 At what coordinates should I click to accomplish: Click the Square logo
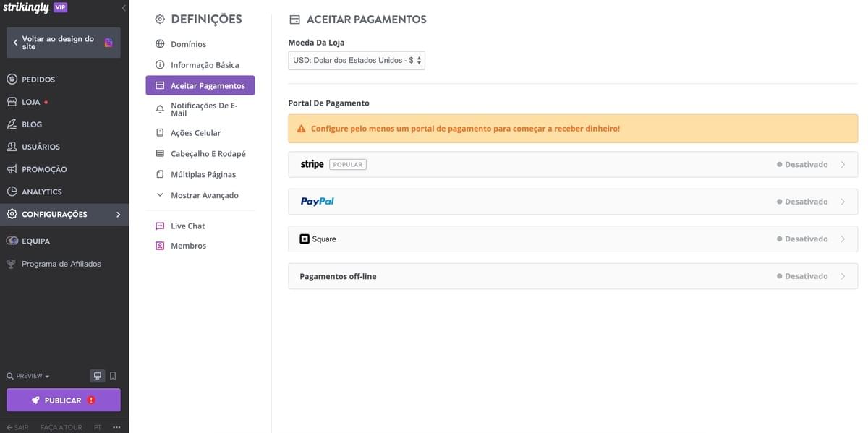318,239
